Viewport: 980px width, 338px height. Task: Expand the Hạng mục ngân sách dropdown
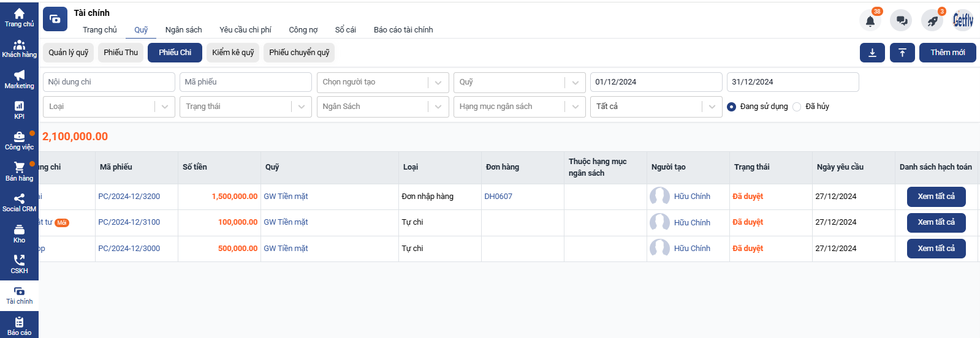pos(520,107)
